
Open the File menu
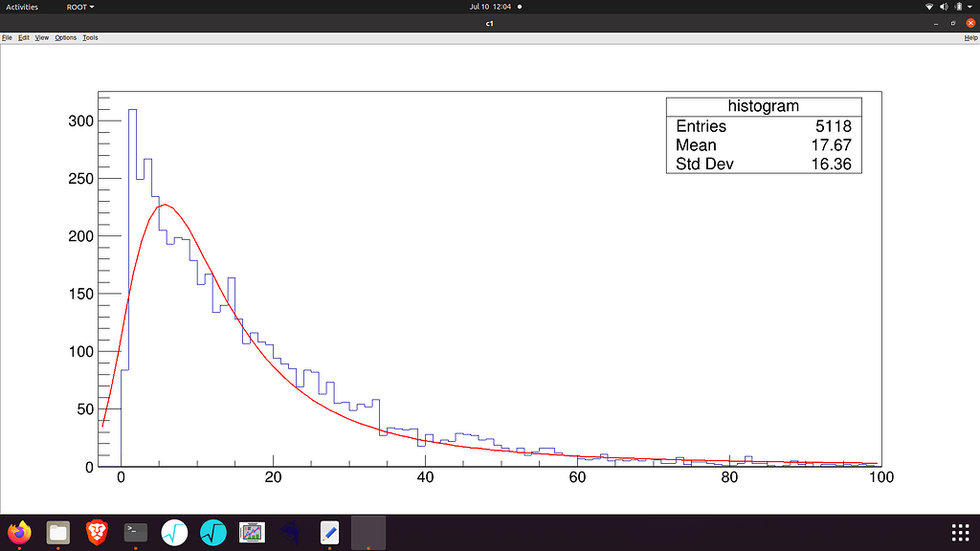[x=6, y=37]
